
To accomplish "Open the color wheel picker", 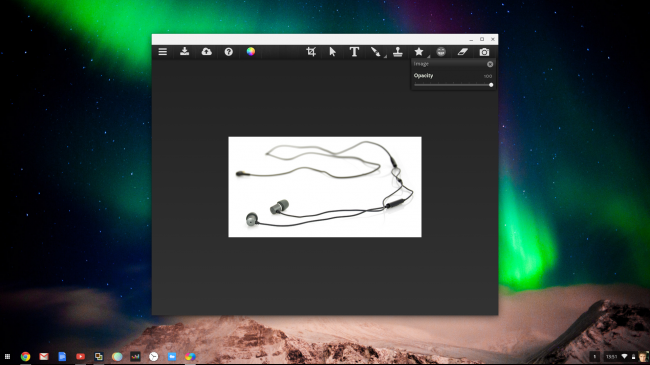I will (x=251, y=51).
